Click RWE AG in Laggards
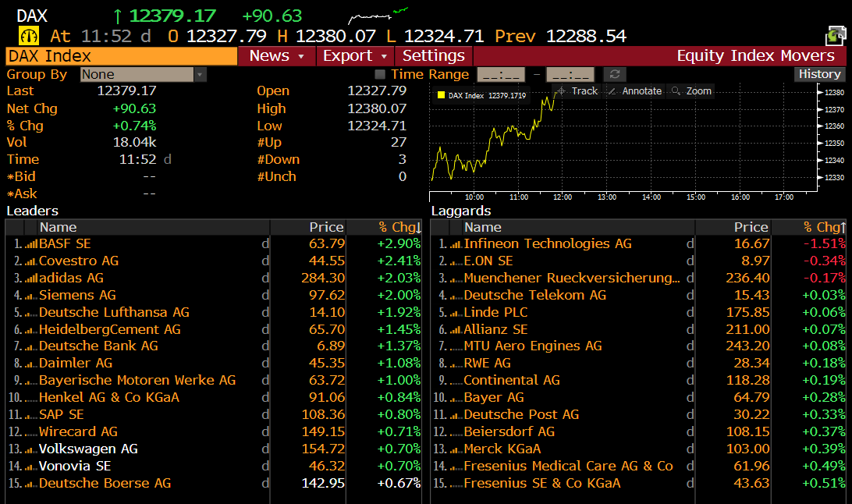Screen dimensions: 852x504 coord(487,364)
